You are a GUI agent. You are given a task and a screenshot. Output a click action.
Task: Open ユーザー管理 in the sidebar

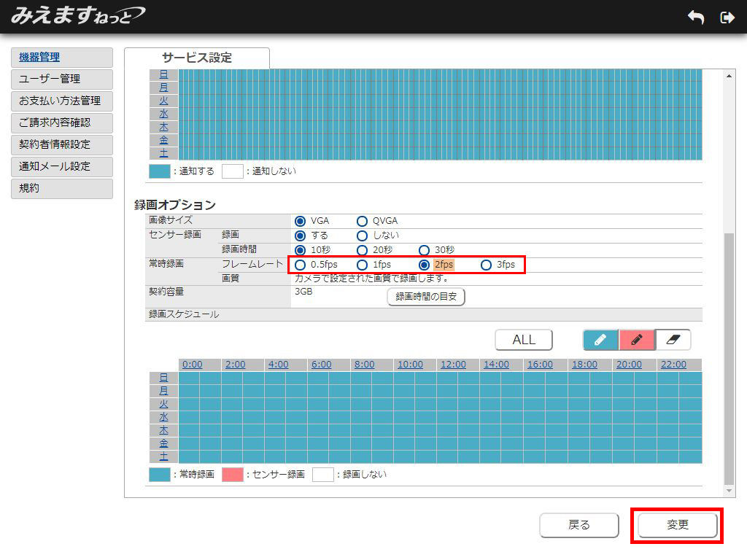click(x=62, y=79)
